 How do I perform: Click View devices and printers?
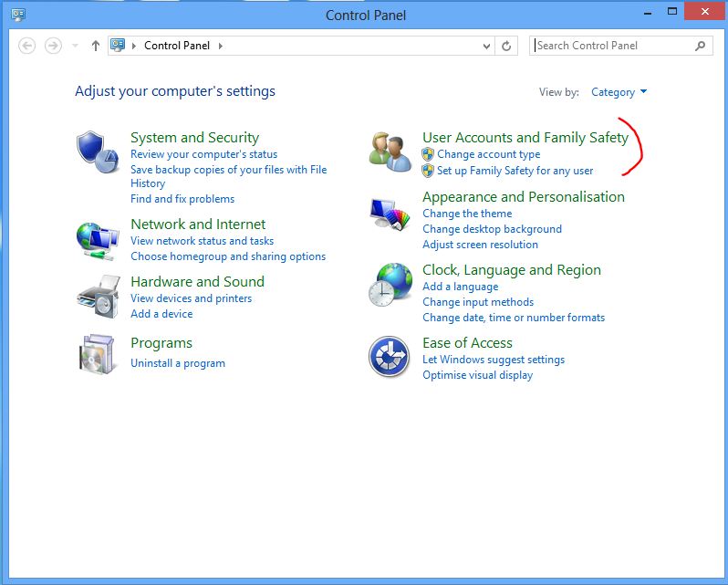(x=191, y=298)
